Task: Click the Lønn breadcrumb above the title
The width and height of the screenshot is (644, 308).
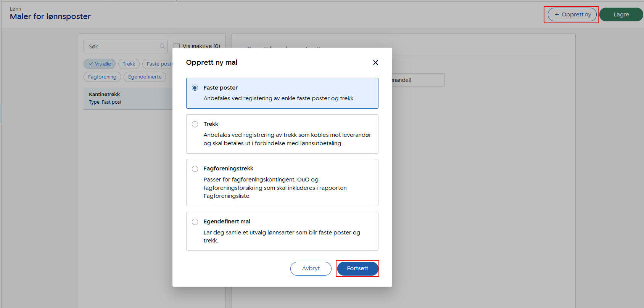Action: pos(16,9)
